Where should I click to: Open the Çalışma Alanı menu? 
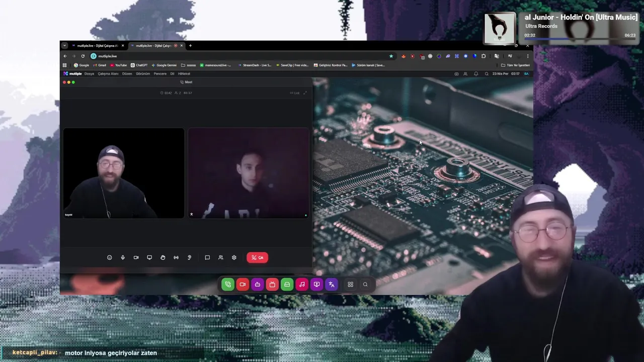pyautogui.click(x=108, y=74)
